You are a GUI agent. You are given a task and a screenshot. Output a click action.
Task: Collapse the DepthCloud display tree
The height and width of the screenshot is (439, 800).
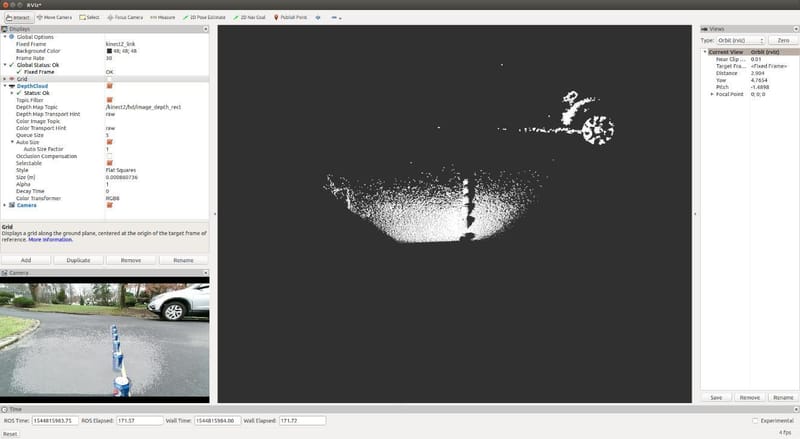pyautogui.click(x=4, y=86)
